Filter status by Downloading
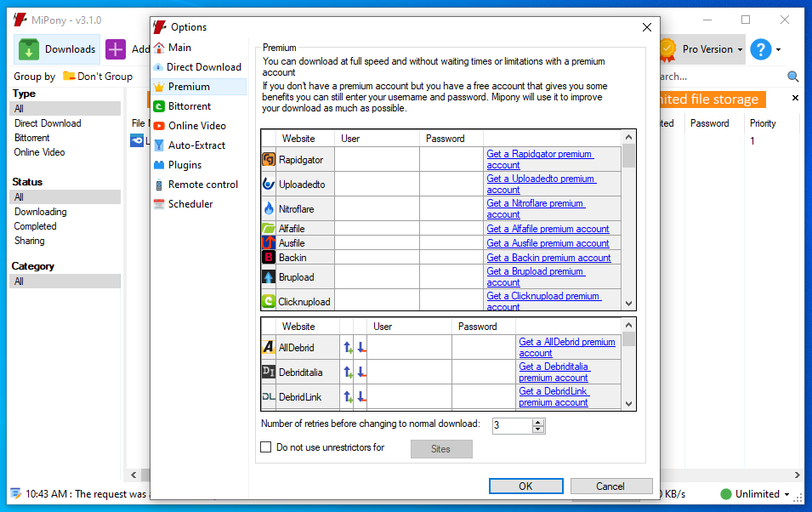 [x=41, y=212]
